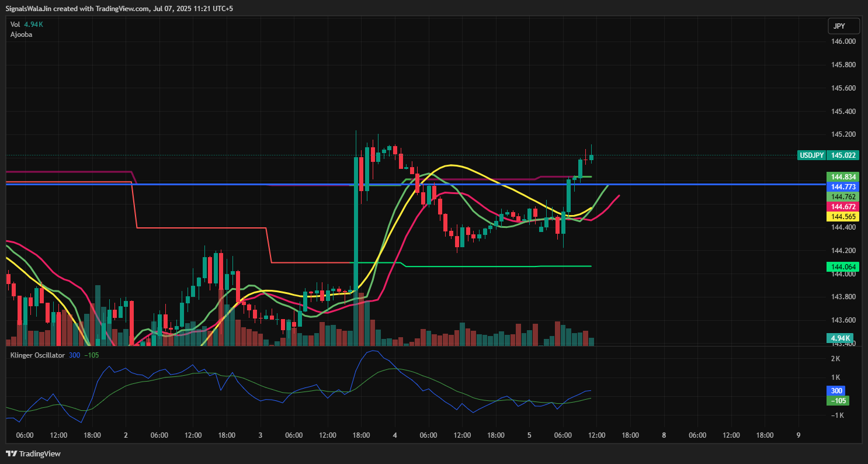Click the 145.600 price scale value
Viewport: 868px width, 464px height.
click(843, 88)
